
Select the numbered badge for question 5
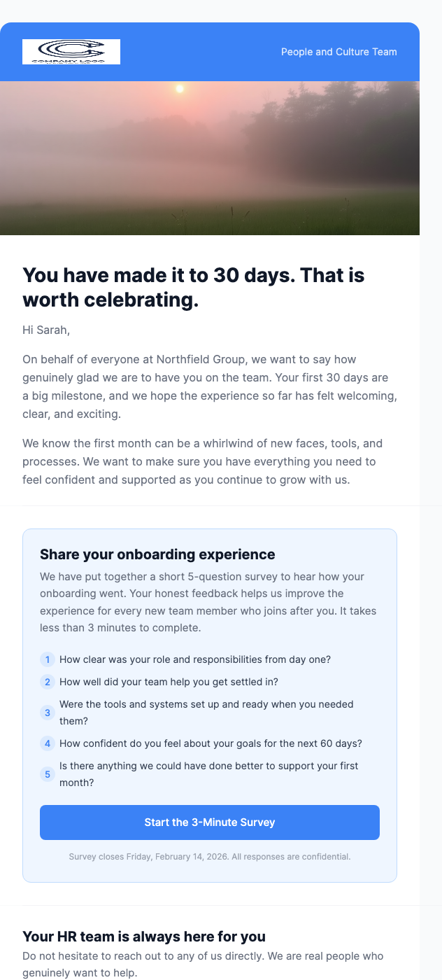48,774
